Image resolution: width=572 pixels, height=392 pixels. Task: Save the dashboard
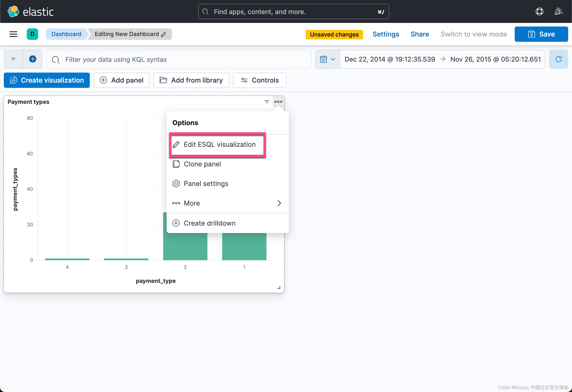pyautogui.click(x=541, y=34)
